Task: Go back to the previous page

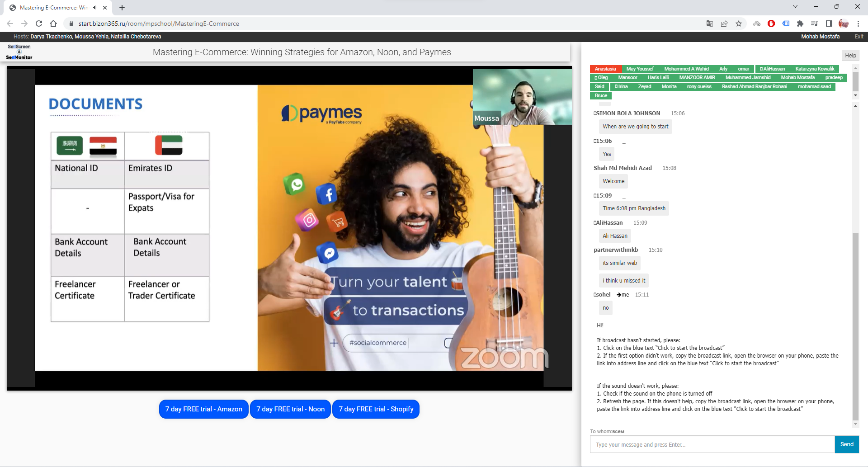Action: [10, 24]
